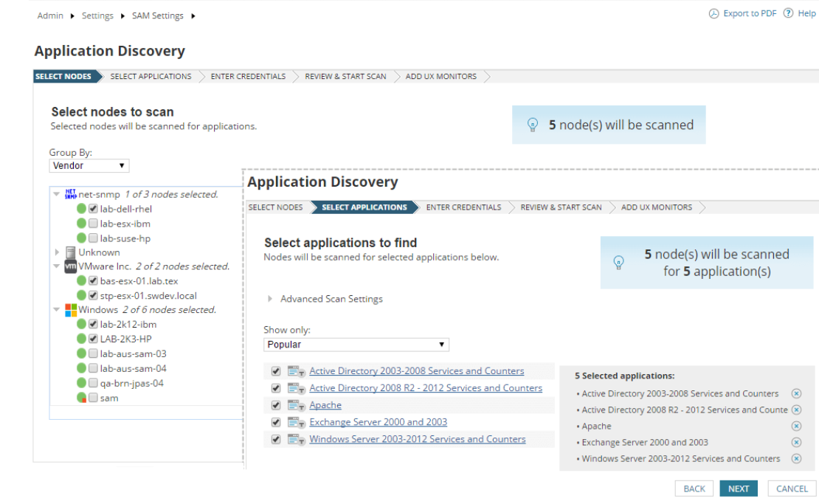Image resolution: width=819 pixels, height=504 pixels.
Task: Go to SELECT NODES step in lower wizard
Action: pos(275,207)
